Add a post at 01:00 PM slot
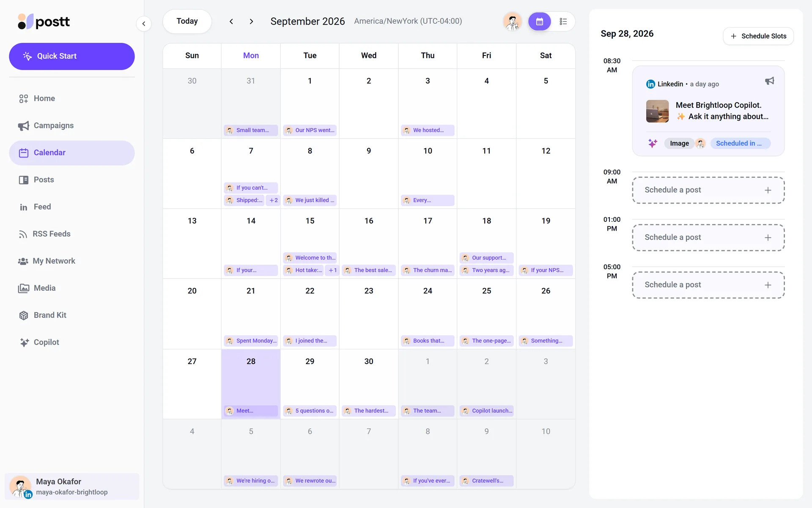 coord(708,237)
